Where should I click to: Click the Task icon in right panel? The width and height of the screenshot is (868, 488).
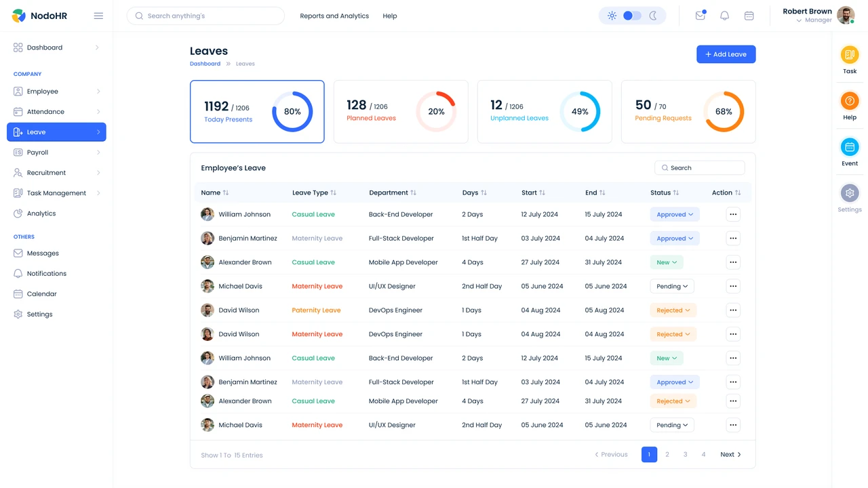[850, 55]
